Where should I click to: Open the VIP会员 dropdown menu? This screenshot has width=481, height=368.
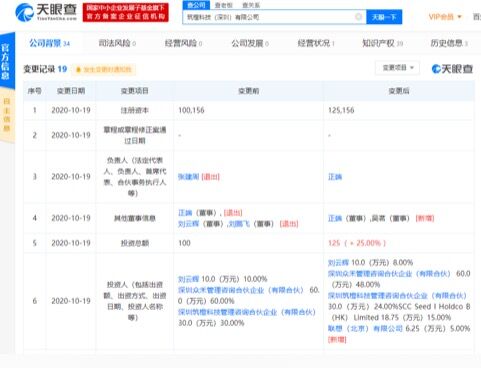(445, 17)
